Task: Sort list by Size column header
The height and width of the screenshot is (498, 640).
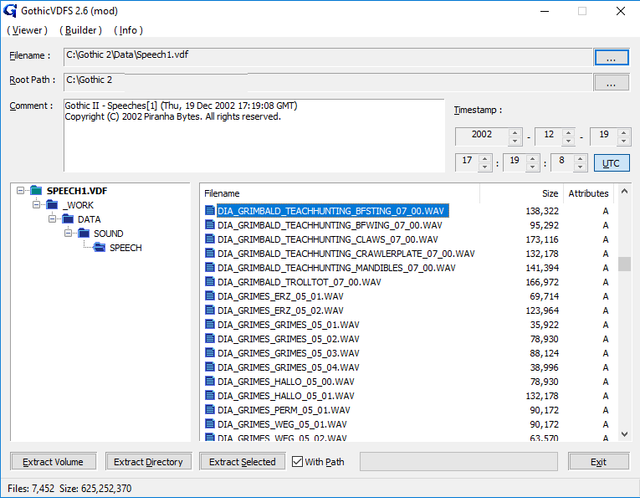Action: (x=522, y=193)
